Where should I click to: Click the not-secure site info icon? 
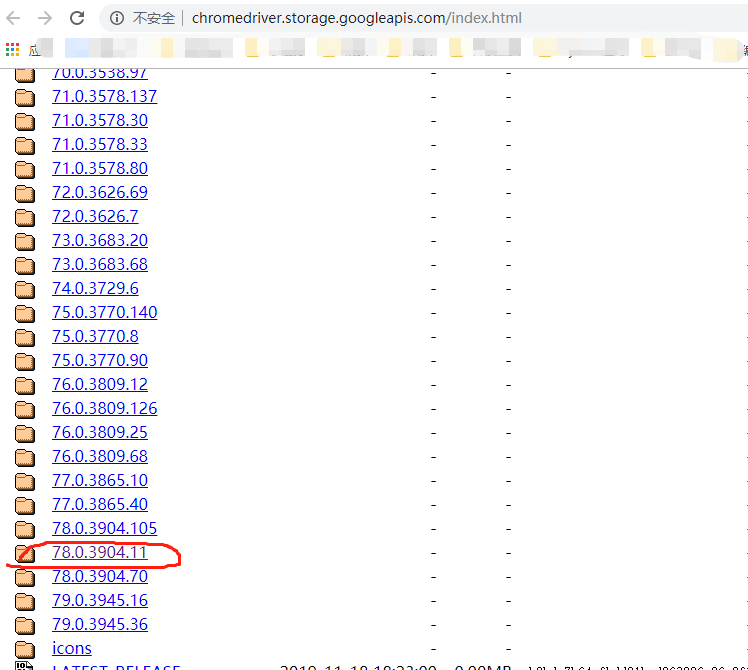(117, 18)
